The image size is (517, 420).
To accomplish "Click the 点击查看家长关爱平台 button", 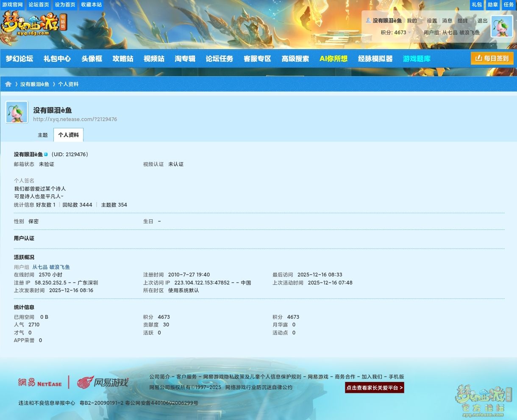I will tap(374, 387).
